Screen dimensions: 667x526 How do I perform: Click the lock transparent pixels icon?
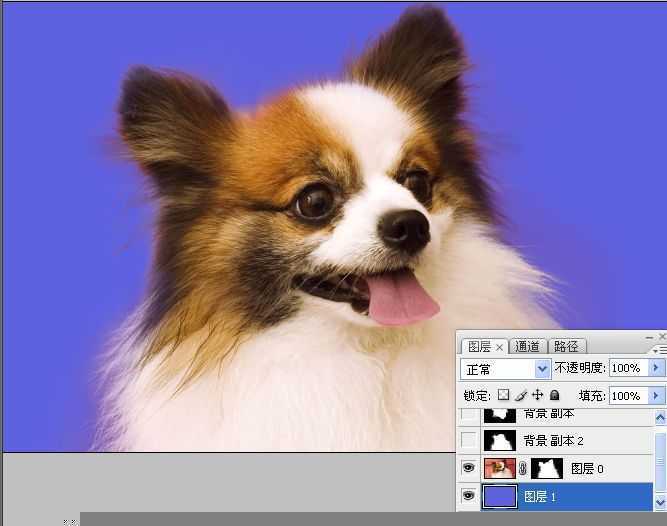(503, 395)
